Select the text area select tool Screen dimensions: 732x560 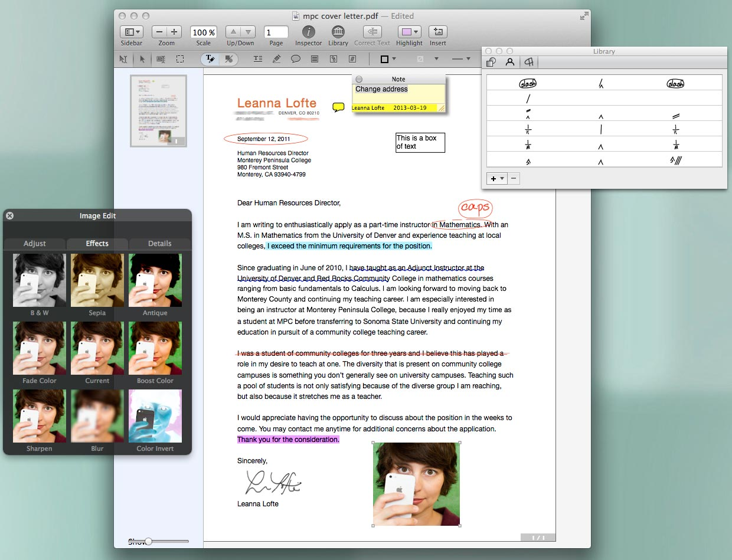click(x=161, y=59)
